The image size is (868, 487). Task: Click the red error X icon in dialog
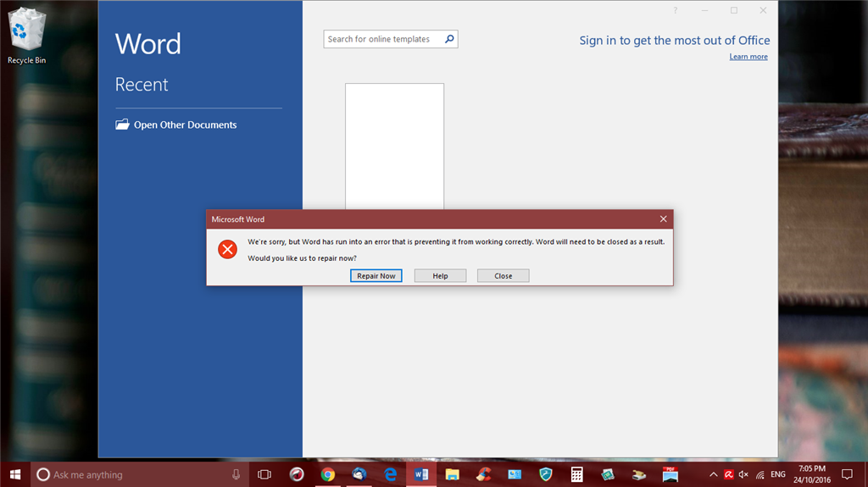pyautogui.click(x=227, y=249)
